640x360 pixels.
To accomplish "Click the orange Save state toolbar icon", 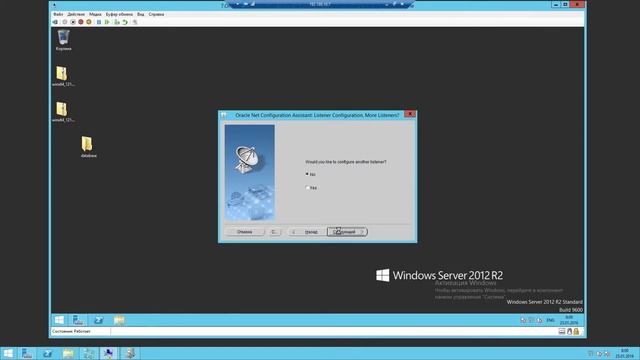I will 89,22.
